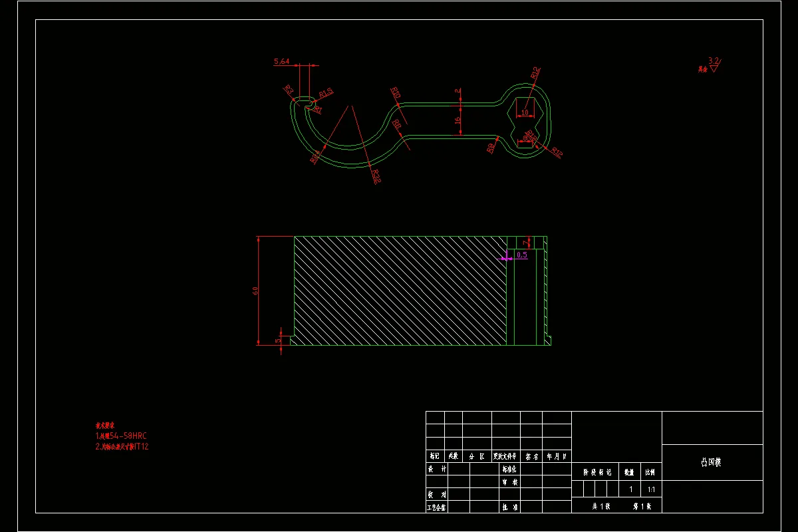Select the 10 dimension inside the hexagon

(x=525, y=113)
